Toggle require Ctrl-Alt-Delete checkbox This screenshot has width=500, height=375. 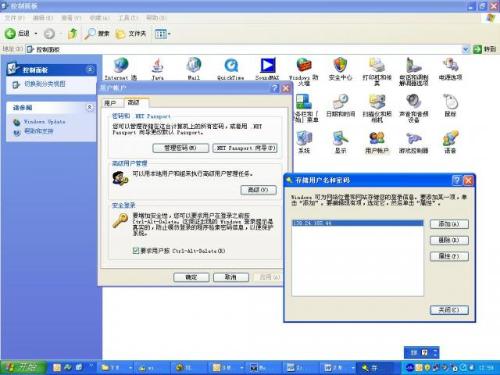[x=136, y=250]
